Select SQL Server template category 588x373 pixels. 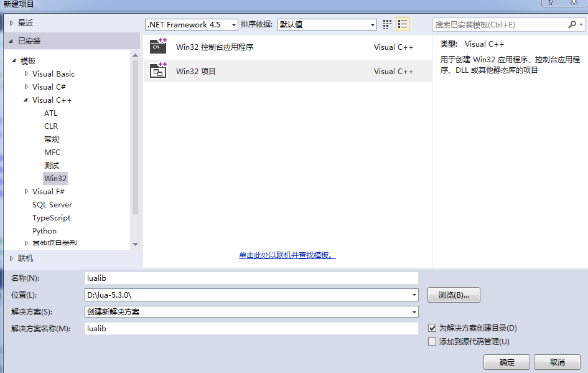tap(52, 204)
